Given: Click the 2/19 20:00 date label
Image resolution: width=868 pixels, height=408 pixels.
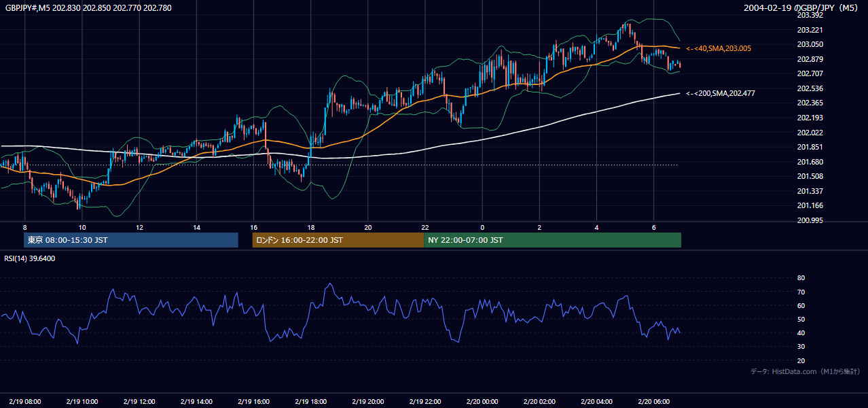Looking at the screenshot, I should click(367, 402).
